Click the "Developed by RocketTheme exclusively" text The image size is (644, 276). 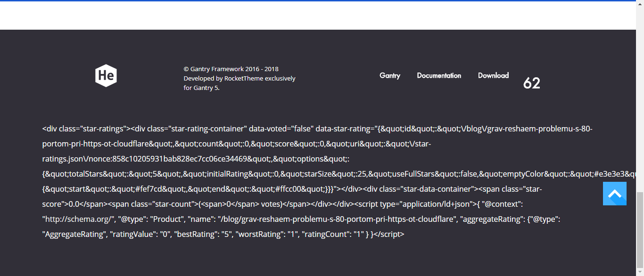pyautogui.click(x=239, y=78)
